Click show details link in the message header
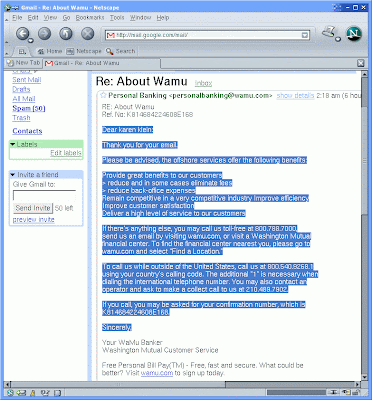Image resolution: width=372 pixels, height=400 pixels. pyautogui.click(x=295, y=96)
